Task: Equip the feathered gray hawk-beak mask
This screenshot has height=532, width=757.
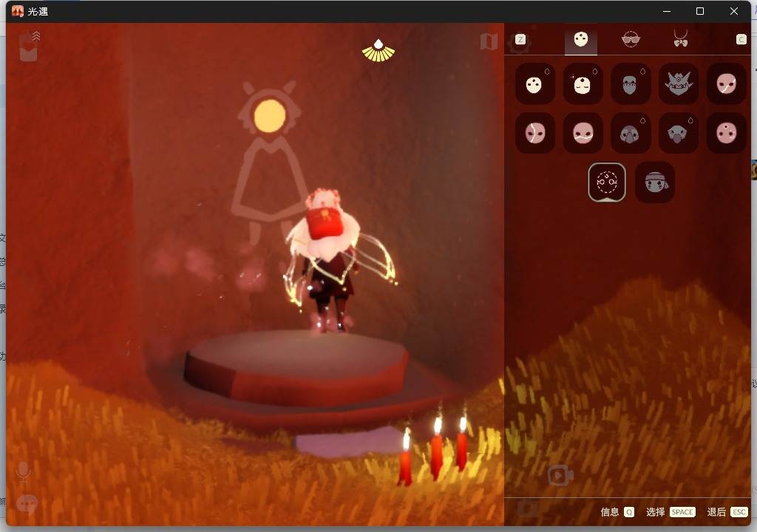Action: pos(679,133)
